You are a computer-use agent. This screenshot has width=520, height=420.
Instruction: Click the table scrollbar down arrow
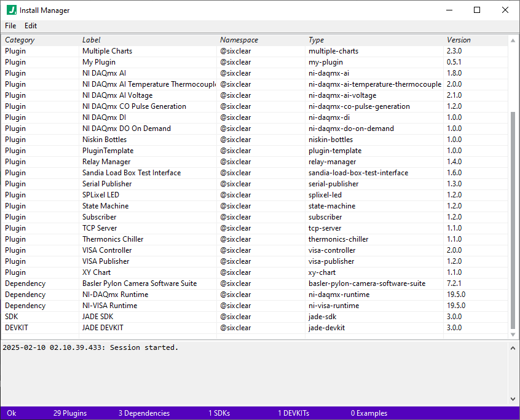click(514, 335)
